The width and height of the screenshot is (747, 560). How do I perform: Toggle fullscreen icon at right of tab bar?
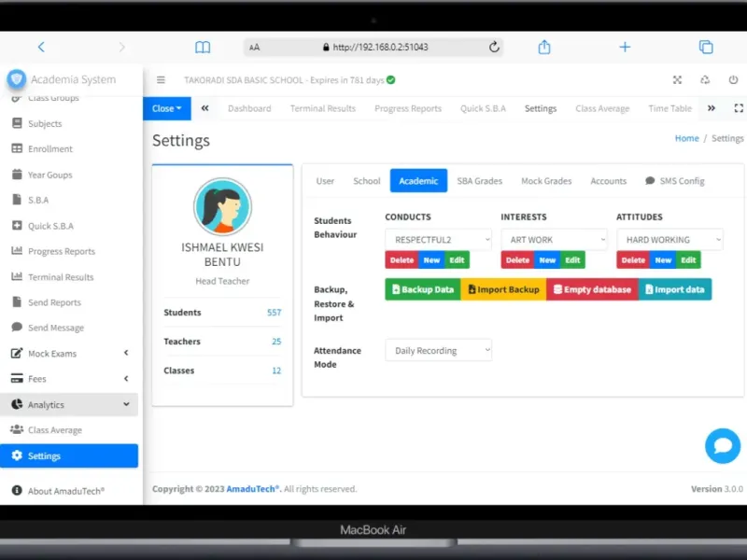[x=739, y=108]
